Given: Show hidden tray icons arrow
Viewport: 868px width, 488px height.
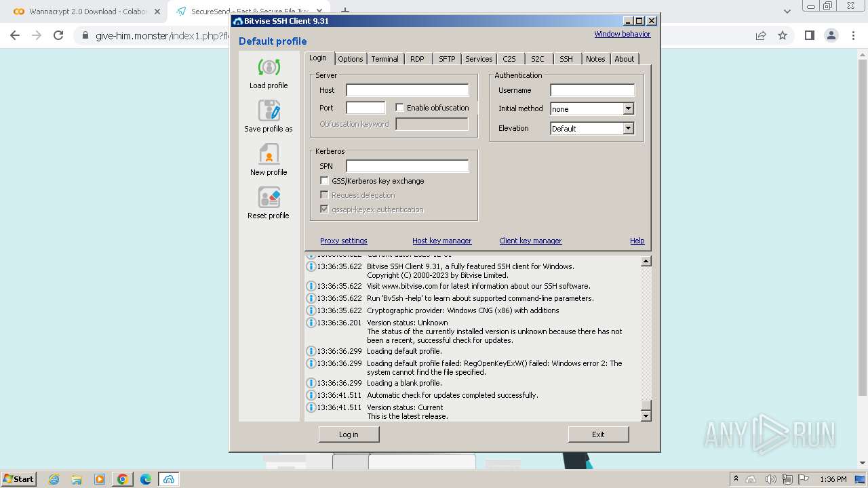Looking at the screenshot, I should pos(736,479).
